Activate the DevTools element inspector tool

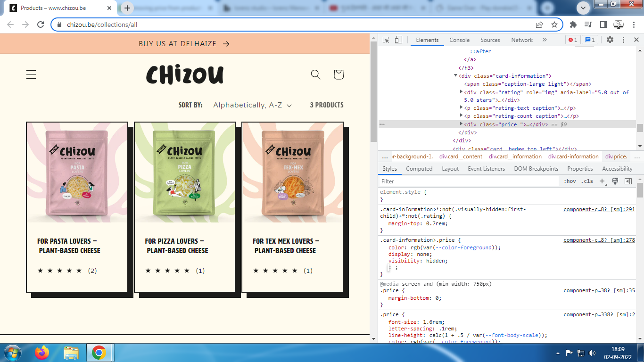(386, 40)
